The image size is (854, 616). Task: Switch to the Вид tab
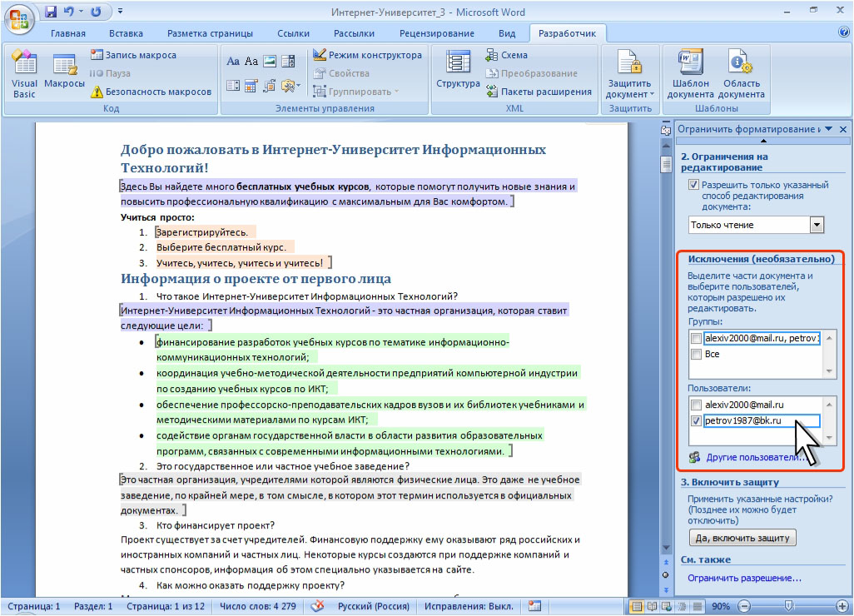pos(507,33)
